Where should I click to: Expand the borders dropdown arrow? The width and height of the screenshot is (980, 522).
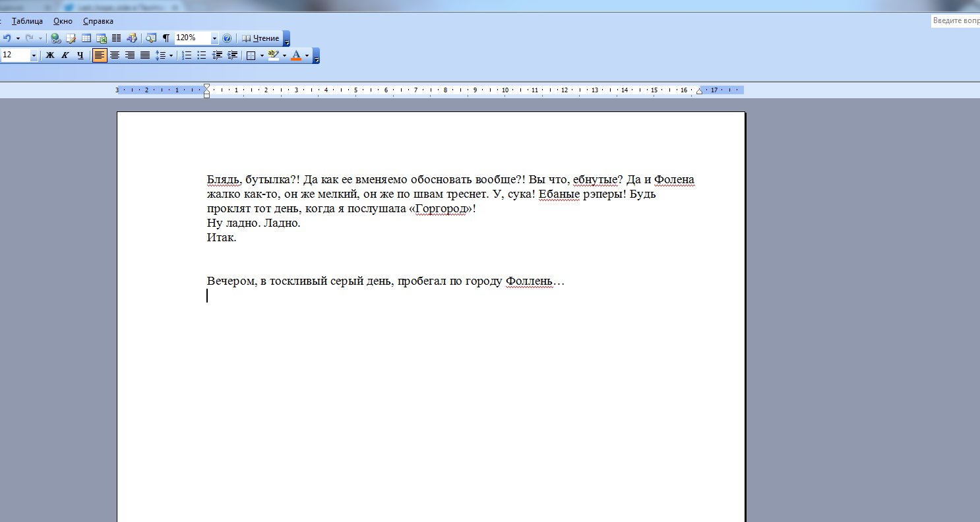[x=262, y=55]
